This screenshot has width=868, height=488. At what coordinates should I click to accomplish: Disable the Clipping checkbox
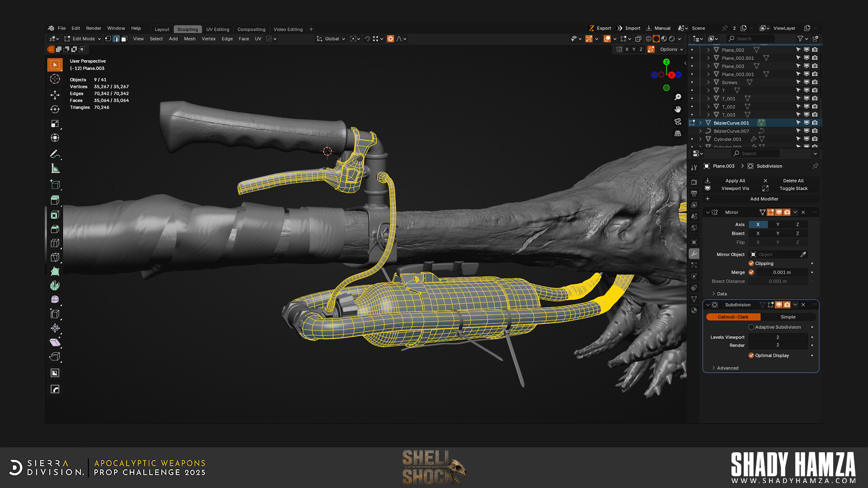(x=751, y=263)
